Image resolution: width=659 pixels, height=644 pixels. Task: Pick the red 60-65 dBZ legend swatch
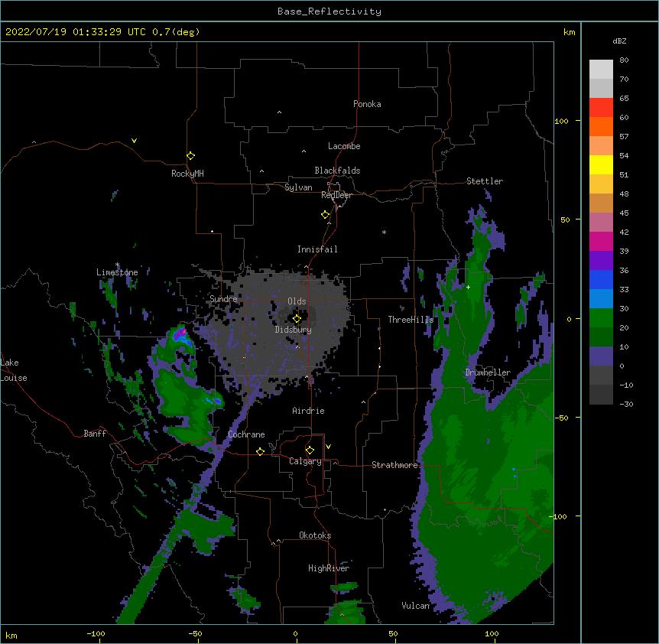point(601,108)
